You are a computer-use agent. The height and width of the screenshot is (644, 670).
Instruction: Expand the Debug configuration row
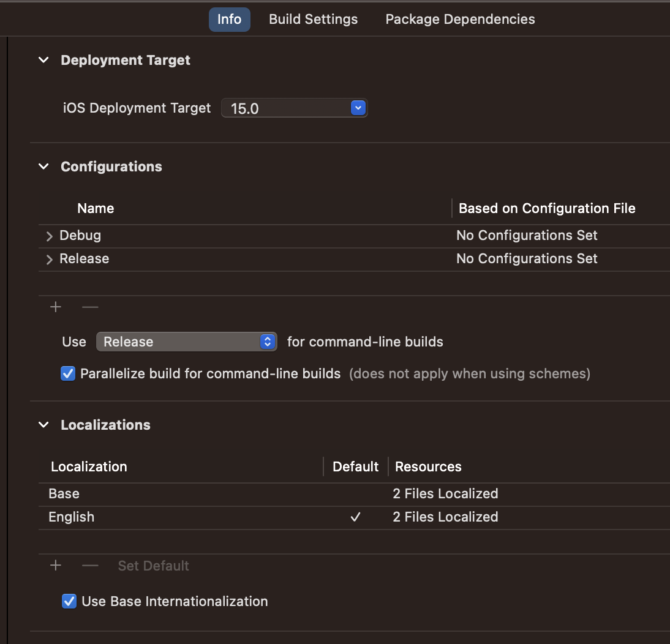50,236
